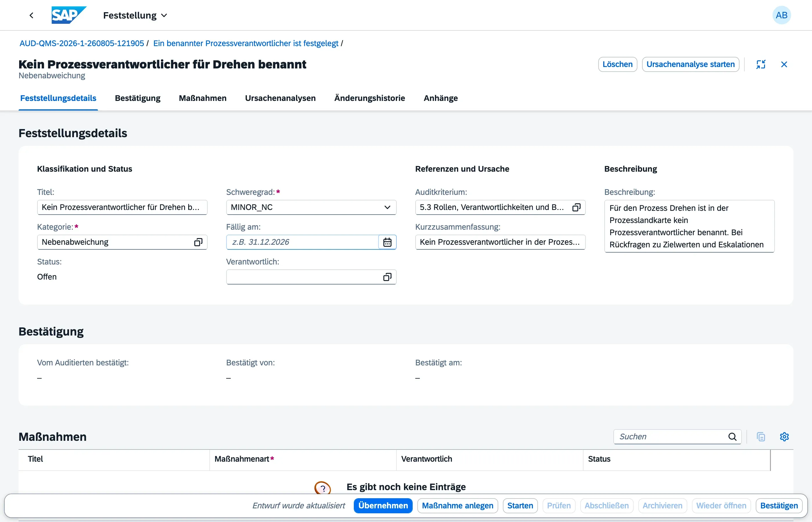Open the Ursachenanalysen tab
Screen dimensions: 812x522
[x=280, y=98]
